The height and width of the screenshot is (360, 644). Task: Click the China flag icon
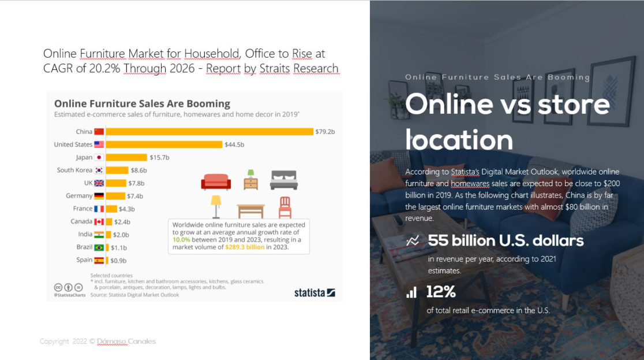click(x=99, y=132)
